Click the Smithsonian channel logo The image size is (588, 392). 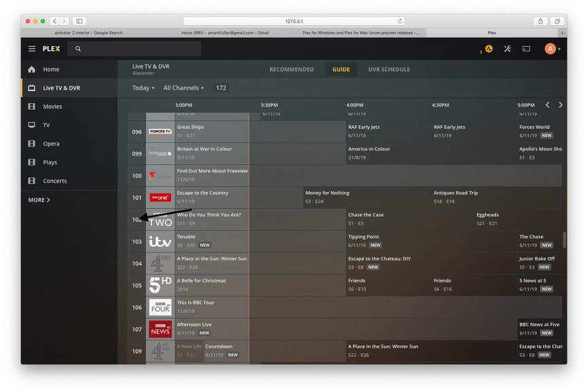pos(160,153)
